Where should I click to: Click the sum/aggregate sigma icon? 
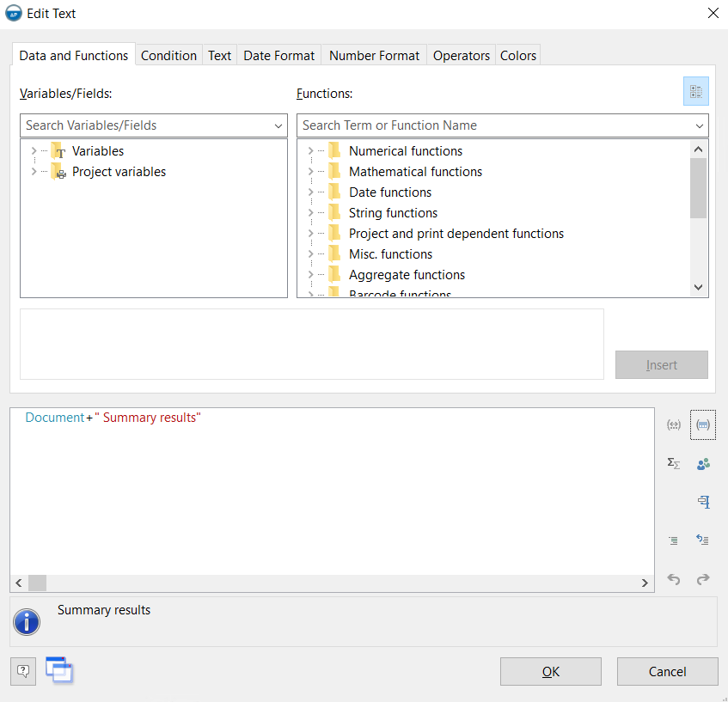(x=674, y=463)
